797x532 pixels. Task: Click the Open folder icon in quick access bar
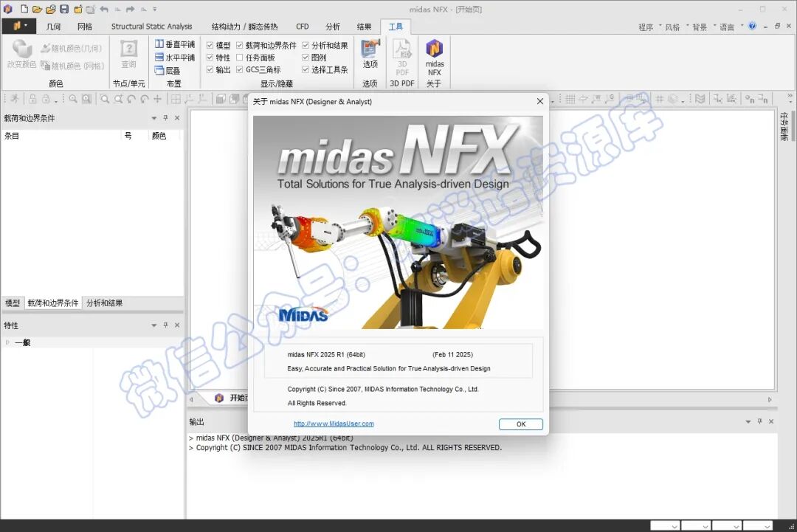click(37, 9)
